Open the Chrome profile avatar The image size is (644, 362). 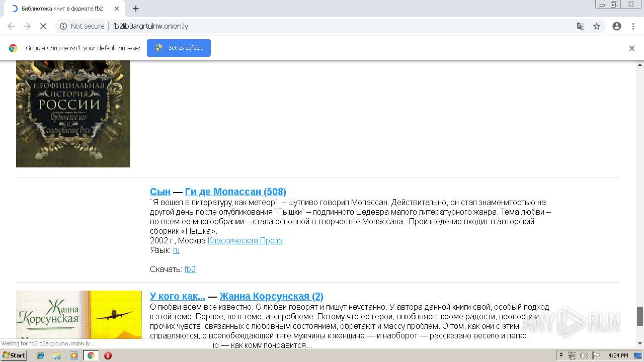tap(617, 26)
